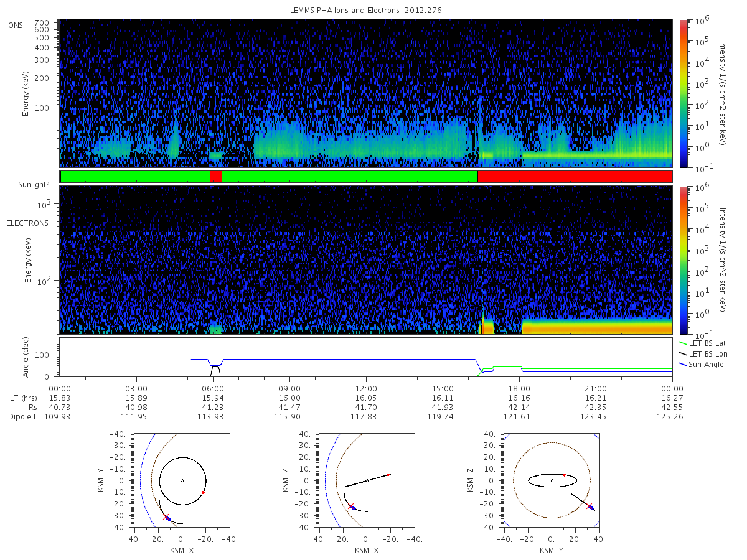Click the red dot on KSM-X KSM-Y orbit circle
This screenshot has height=560, width=747.
pyautogui.click(x=203, y=493)
